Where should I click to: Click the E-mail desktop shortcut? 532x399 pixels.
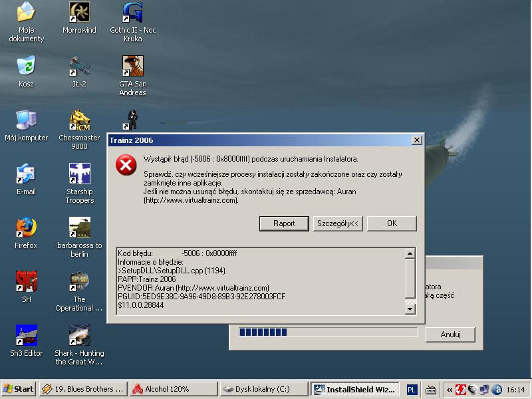(x=26, y=179)
